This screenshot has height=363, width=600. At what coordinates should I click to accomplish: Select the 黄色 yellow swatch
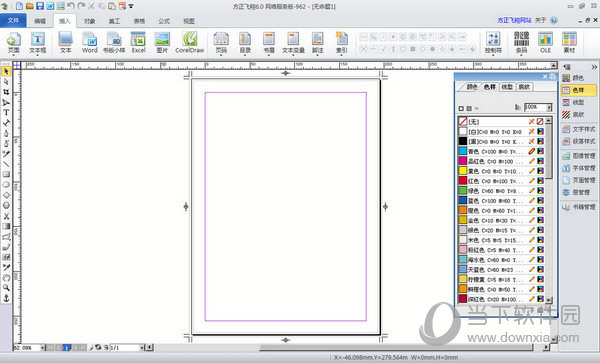click(x=501, y=171)
